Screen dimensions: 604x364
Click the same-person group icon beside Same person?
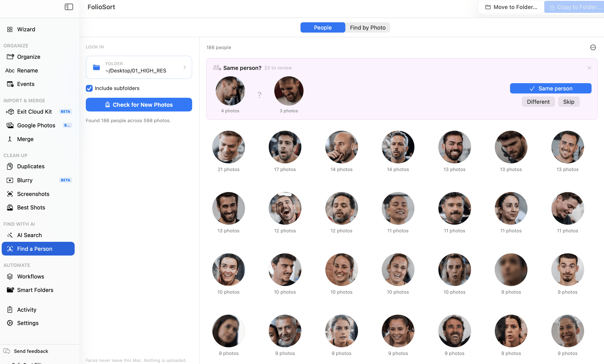click(x=217, y=68)
